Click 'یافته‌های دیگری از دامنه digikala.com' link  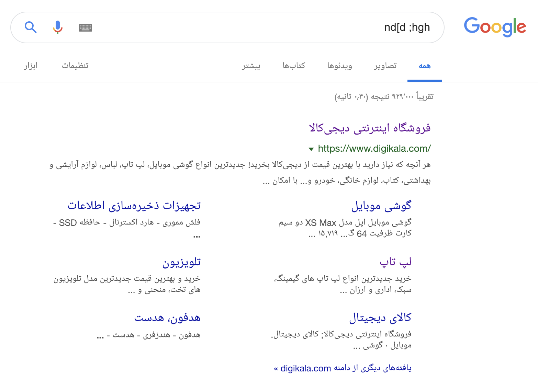click(343, 368)
